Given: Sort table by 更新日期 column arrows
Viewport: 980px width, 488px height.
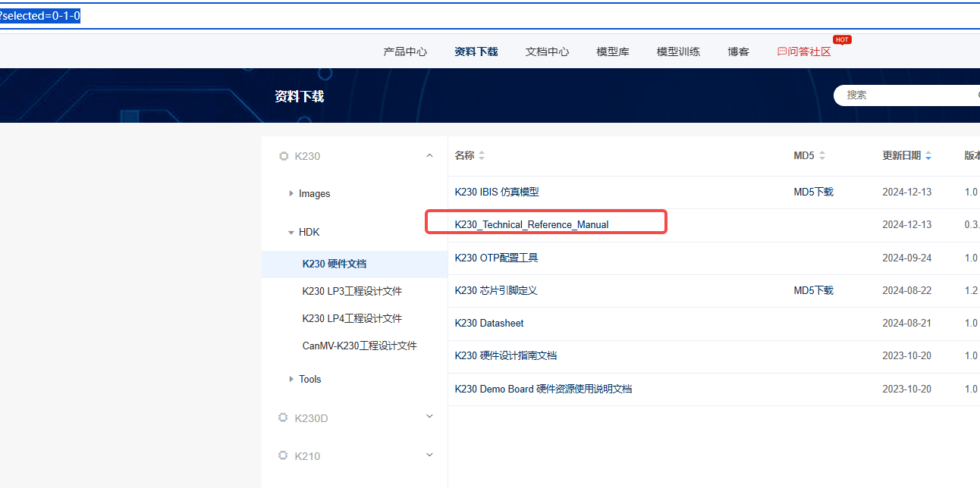Looking at the screenshot, I should click(x=928, y=155).
